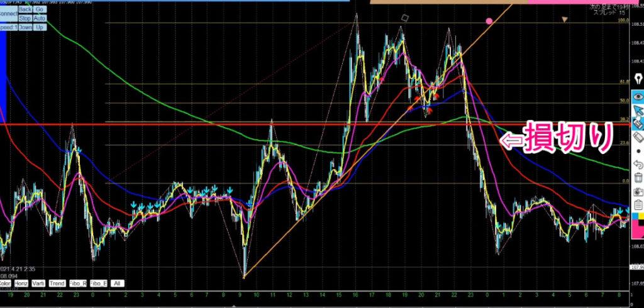Click the current price tag on price axis
The image size is (644, 308).
[x=637, y=267]
